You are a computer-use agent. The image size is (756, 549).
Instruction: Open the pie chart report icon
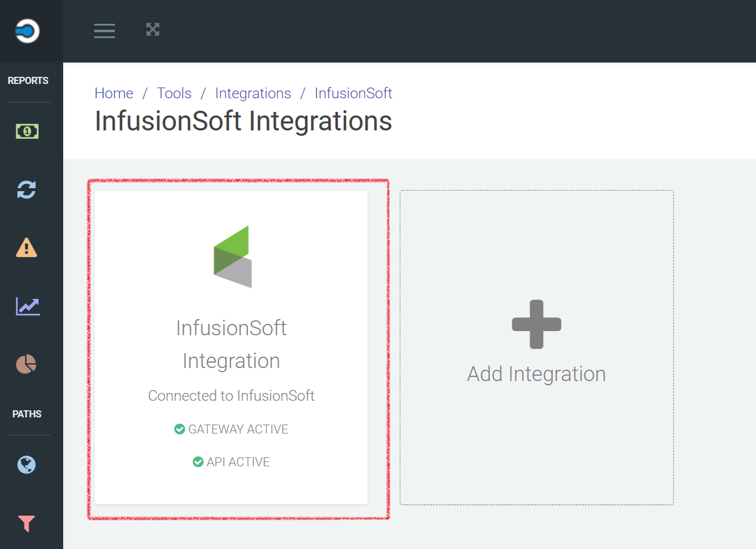26,364
